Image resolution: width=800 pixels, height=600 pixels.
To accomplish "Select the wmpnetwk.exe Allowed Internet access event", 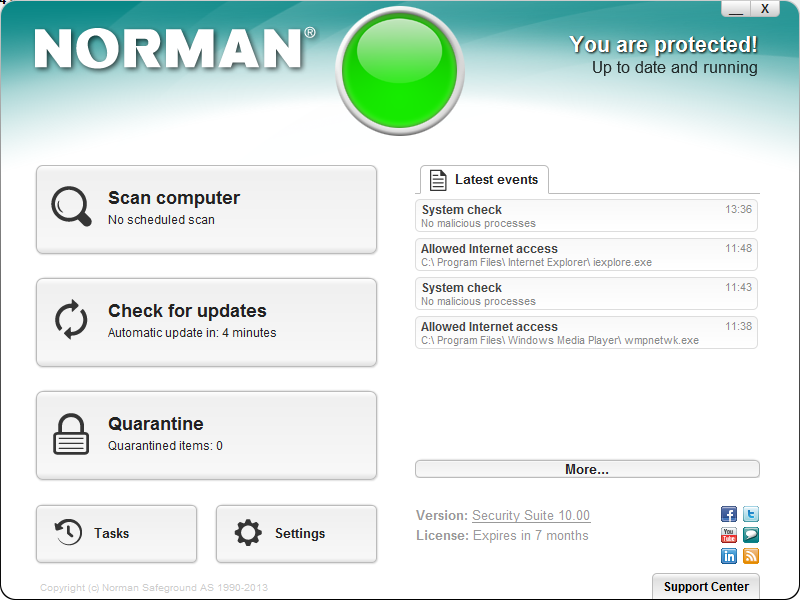I will tap(586, 333).
